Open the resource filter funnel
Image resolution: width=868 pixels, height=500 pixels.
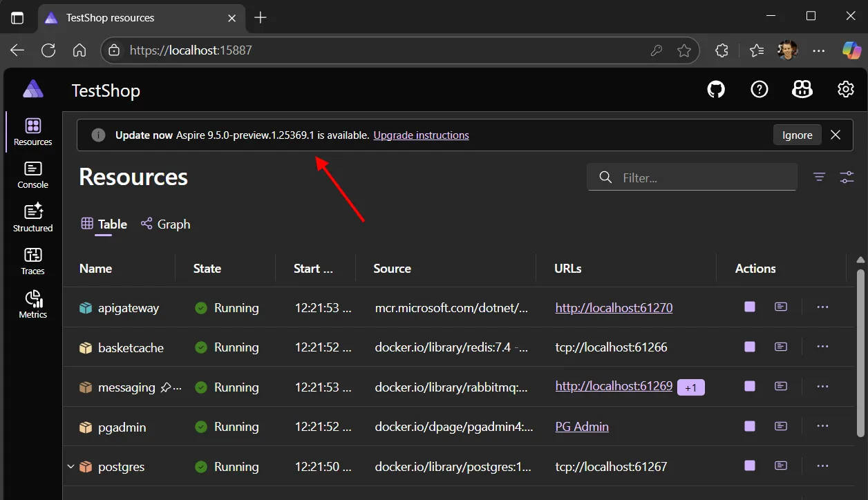(x=819, y=177)
